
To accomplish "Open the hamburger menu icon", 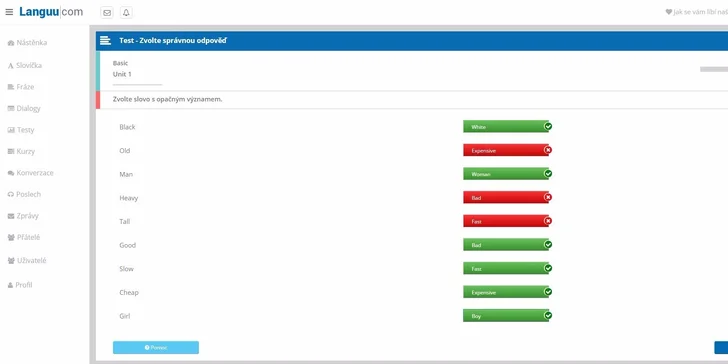I will (x=9, y=12).
